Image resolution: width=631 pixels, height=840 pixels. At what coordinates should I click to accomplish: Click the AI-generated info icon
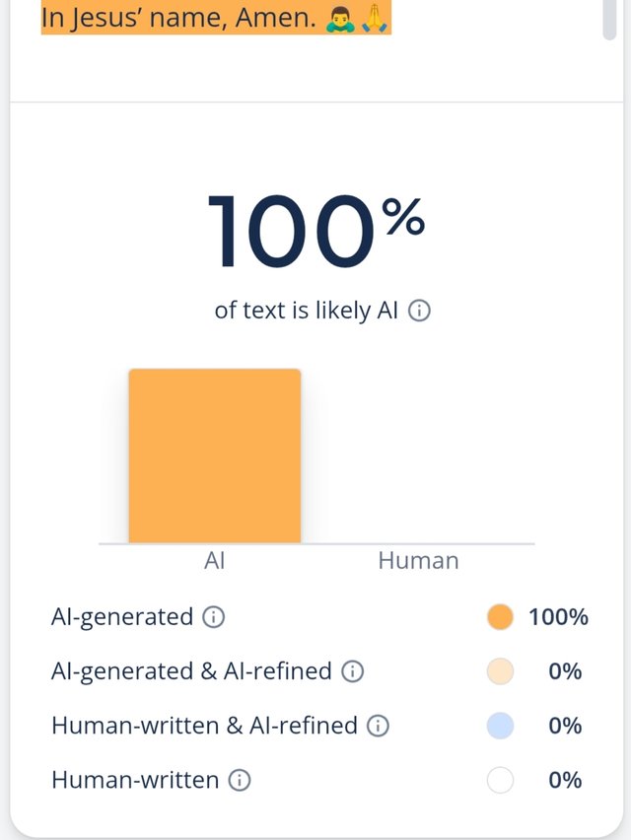pyautogui.click(x=213, y=617)
